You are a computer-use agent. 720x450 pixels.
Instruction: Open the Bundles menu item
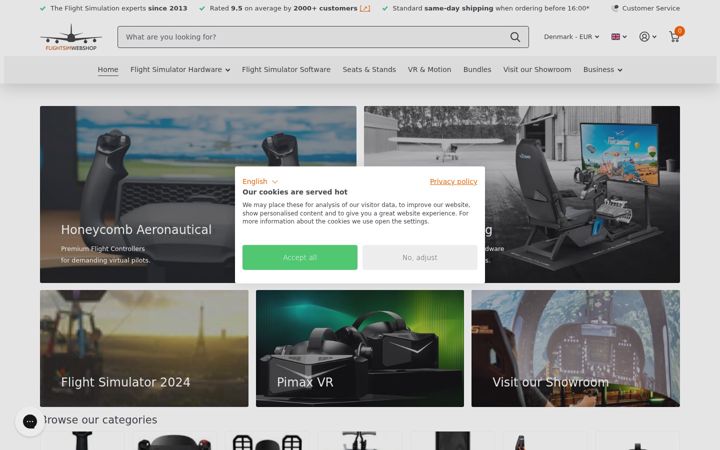pos(477,70)
